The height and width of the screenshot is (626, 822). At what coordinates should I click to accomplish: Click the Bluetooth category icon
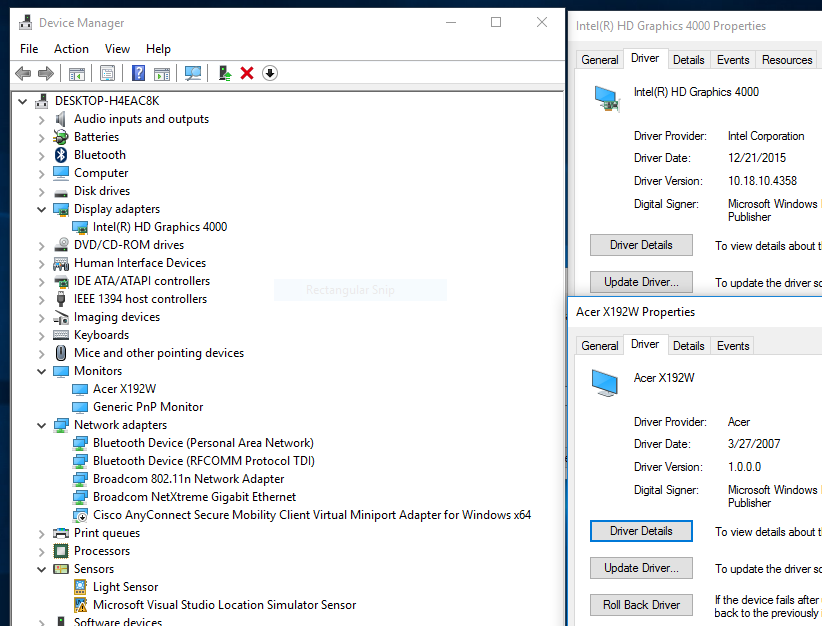(61, 155)
